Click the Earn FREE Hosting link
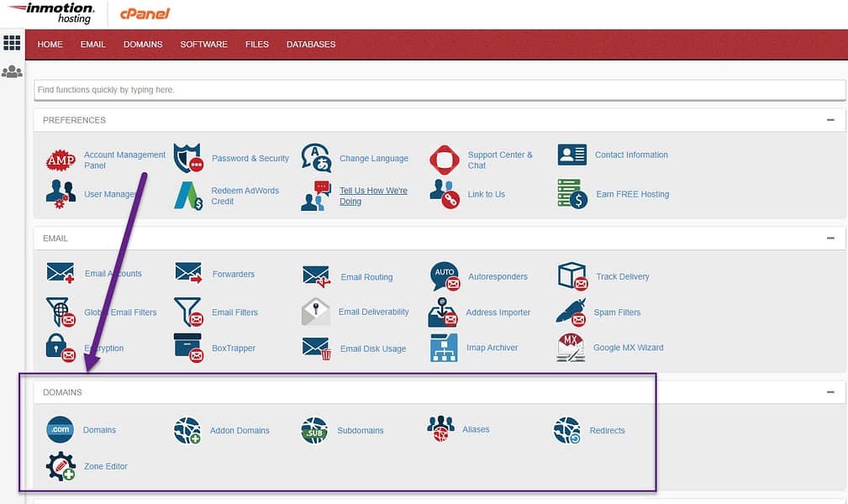The width and height of the screenshot is (848, 504). pos(632,193)
